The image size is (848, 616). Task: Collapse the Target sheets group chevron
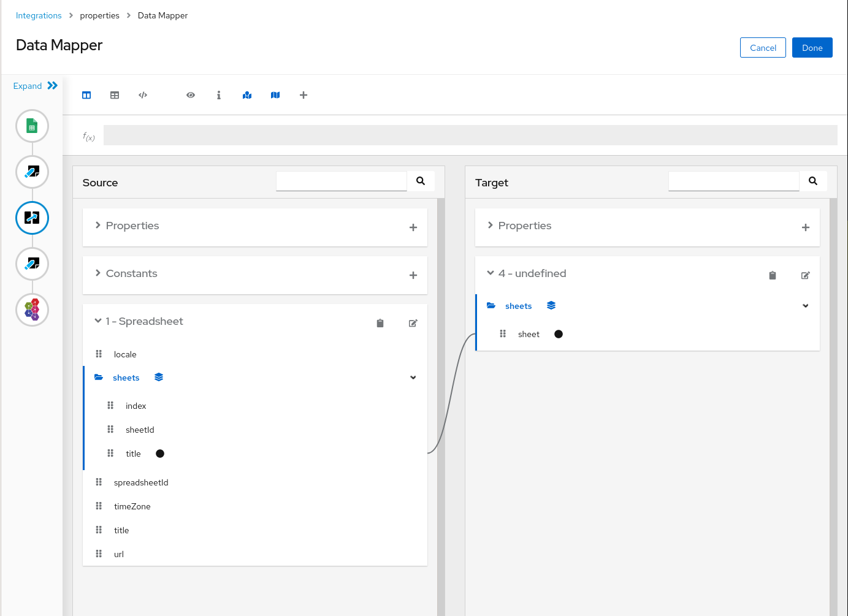[x=806, y=306]
